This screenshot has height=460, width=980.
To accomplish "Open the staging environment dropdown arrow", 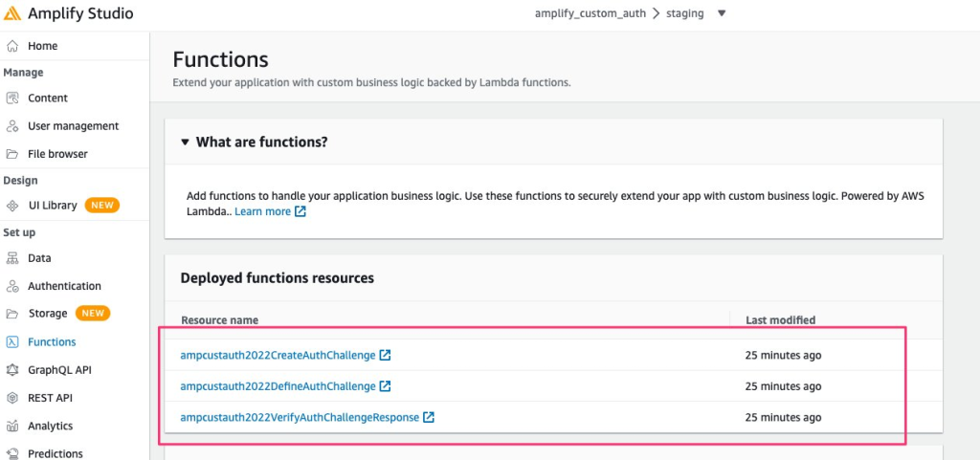I will click(x=722, y=13).
